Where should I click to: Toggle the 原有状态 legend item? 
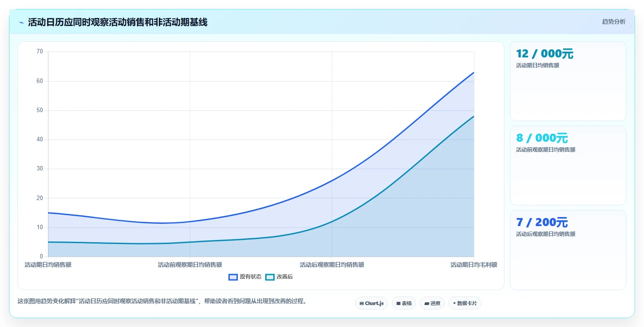pyautogui.click(x=245, y=277)
